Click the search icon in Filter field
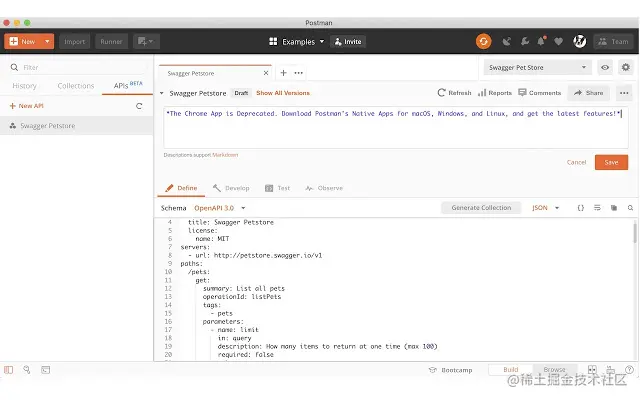This screenshot has height=400, width=640. tap(14, 67)
